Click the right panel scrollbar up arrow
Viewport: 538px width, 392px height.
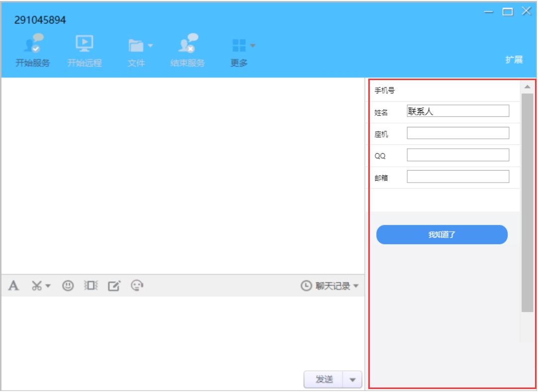pos(527,87)
